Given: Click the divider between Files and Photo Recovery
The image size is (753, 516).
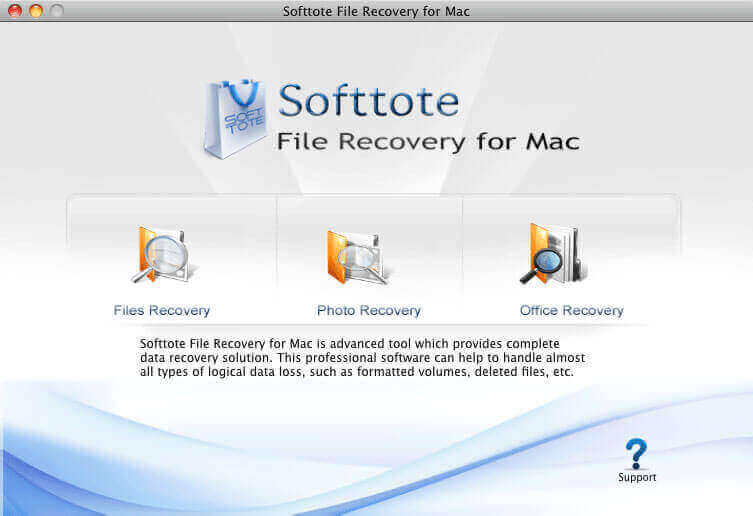Looking at the screenshot, I should (x=277, y=243).
